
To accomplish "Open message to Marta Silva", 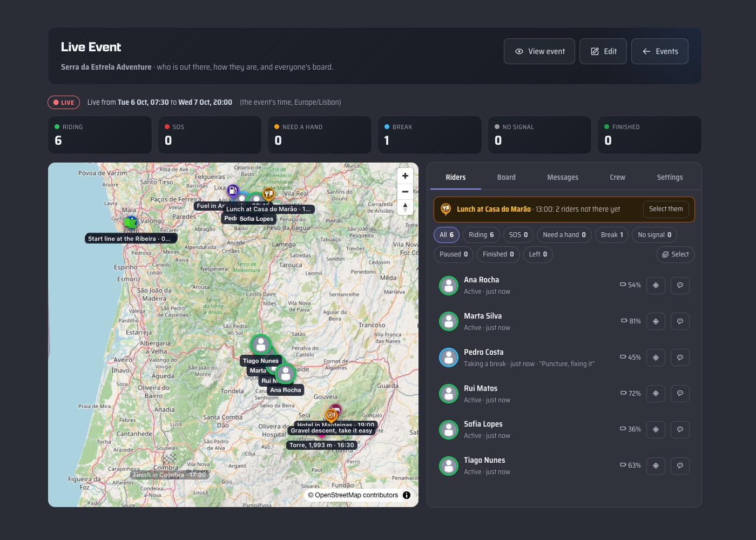I will (680, 321).
